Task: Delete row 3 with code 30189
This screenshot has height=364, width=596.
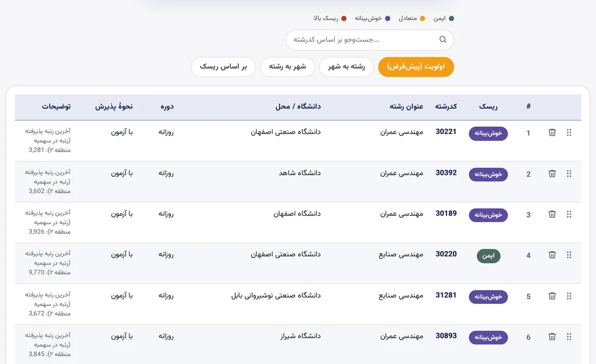Action: pos(552,214)
